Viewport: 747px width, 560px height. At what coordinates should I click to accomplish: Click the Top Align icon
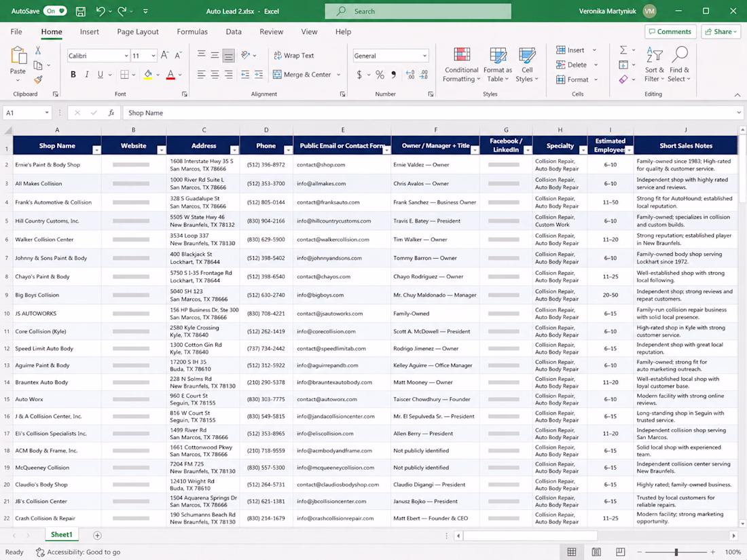tap(202, 55)
